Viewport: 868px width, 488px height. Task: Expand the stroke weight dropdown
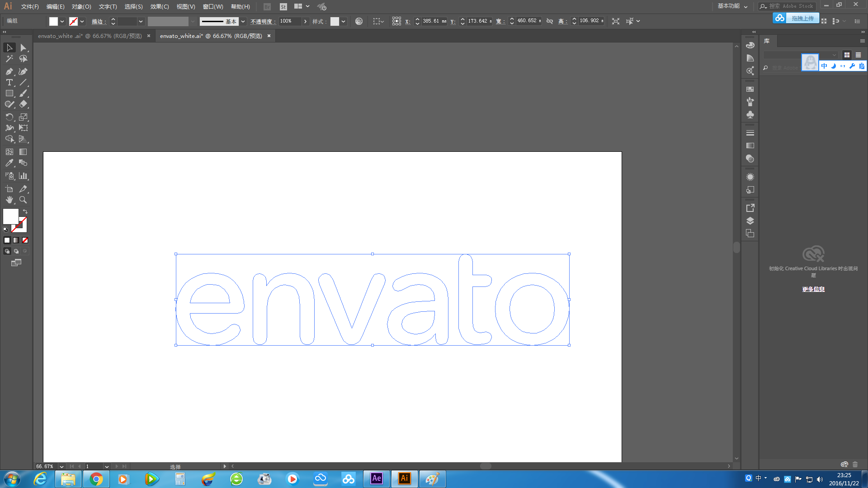[x=141, y=21]
